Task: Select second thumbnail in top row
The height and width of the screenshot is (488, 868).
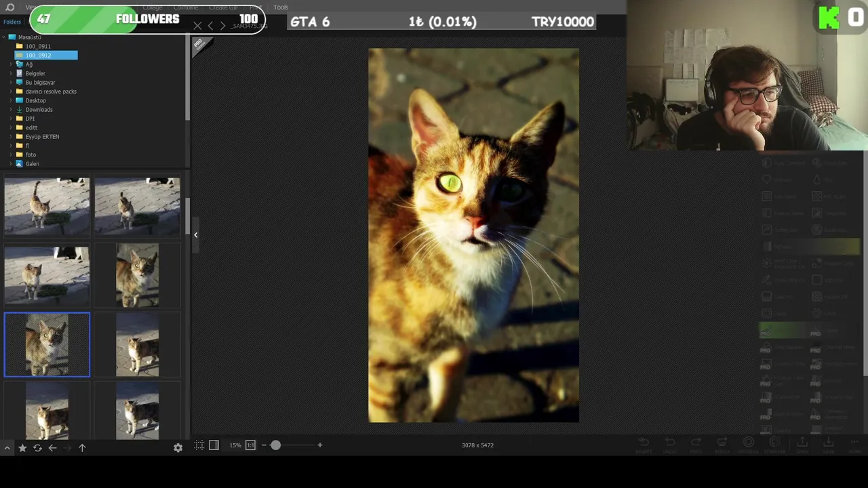Action: pos(137,206)
